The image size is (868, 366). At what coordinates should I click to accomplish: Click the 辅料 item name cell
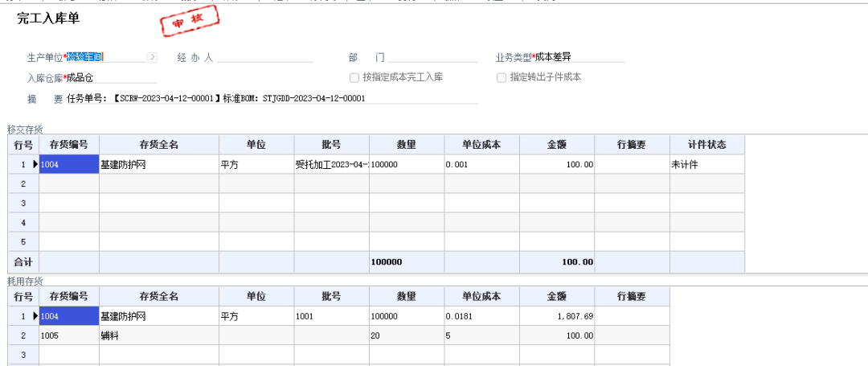(158, 336)
